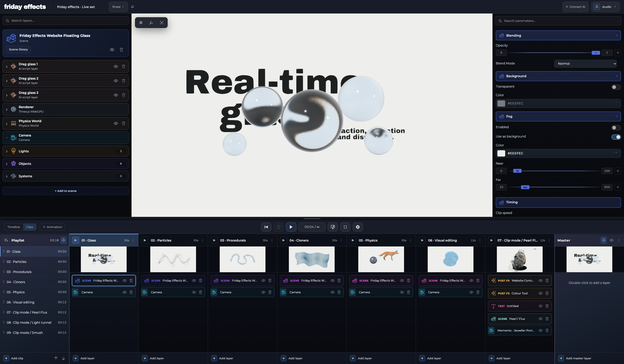Open transport settings gear
This screenshot has height=364, width=624.
coord(357,227)
